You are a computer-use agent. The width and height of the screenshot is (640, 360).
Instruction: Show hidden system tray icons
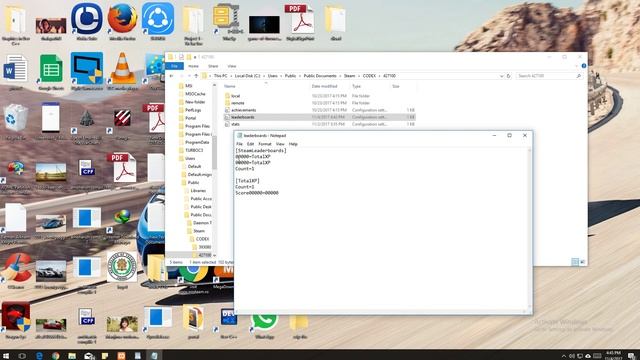564,356
